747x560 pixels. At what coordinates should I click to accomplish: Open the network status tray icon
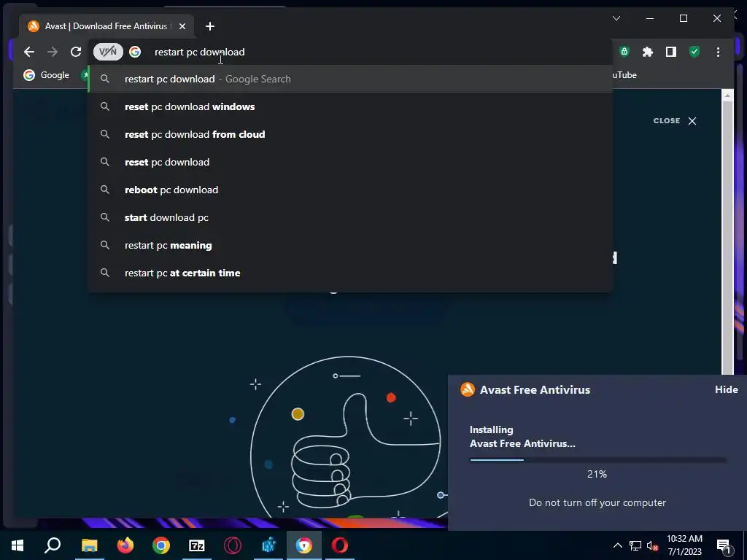pyautogui.click(x=635, y=545)
